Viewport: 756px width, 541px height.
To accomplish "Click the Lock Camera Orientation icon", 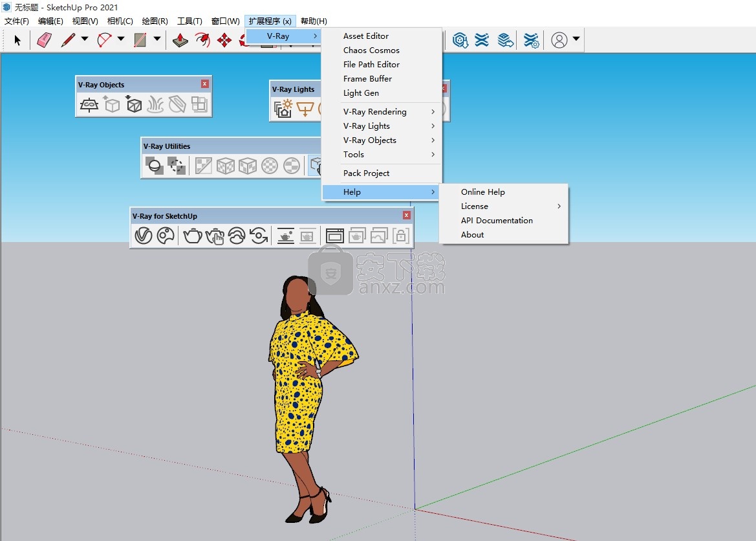I will click(x=401, y=236).
